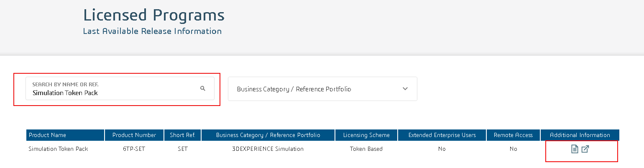Select the Licensing Scheme column header

point(366,135)
